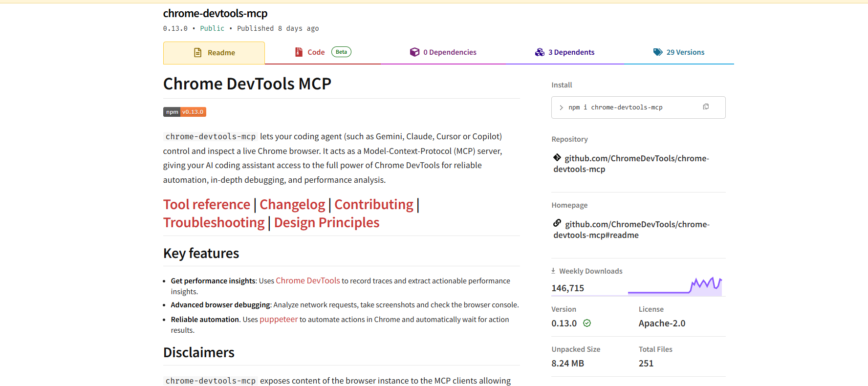Click the weekly downloads sparkline chart
This screenshot has width=868, height=386.
(x=675, y=286)
